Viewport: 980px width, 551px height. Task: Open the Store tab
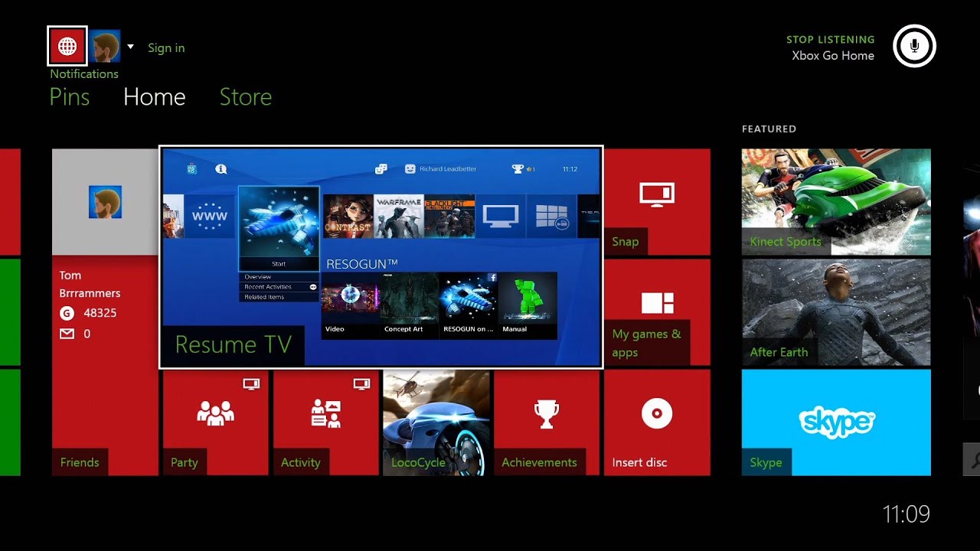[x=246, y=97]
